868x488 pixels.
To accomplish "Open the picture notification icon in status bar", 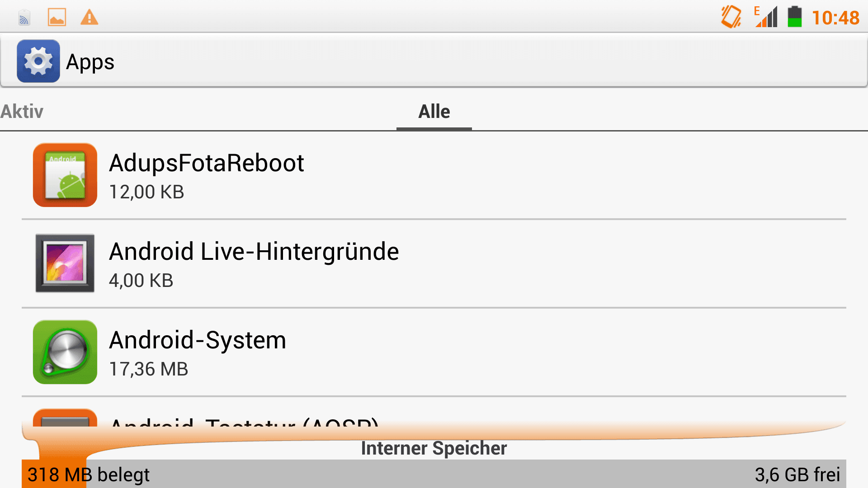I will point(57,18).
